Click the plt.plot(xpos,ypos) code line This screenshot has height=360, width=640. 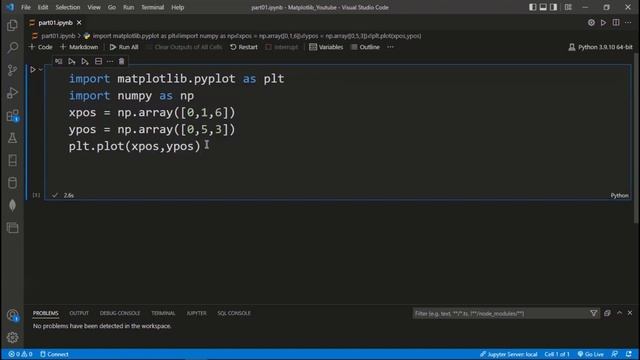point(135,146)
